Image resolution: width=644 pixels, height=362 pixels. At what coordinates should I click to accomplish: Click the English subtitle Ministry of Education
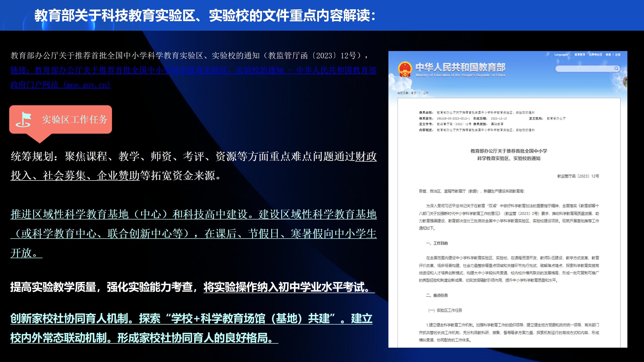[460, 75]
